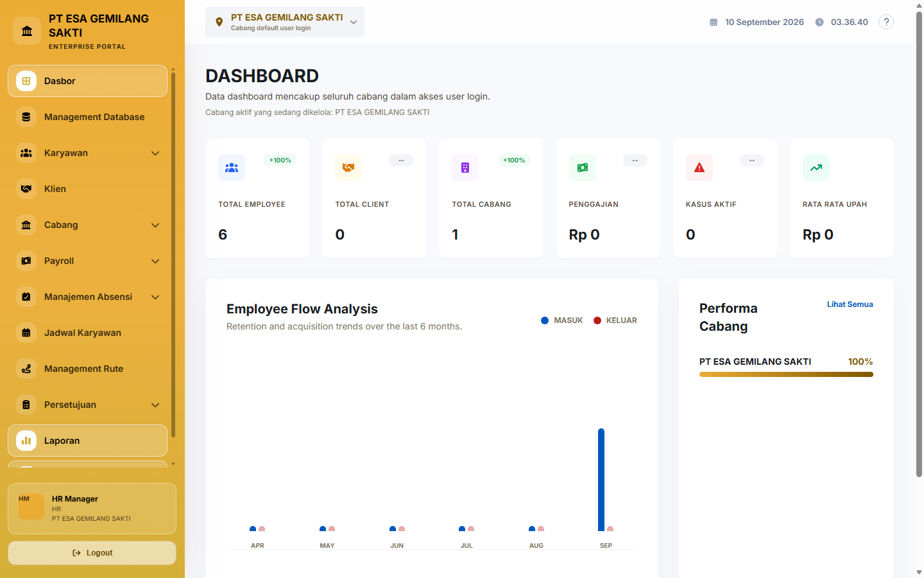
Task: Click the Penggajian cash icon
Action: [x=583, y=168]
